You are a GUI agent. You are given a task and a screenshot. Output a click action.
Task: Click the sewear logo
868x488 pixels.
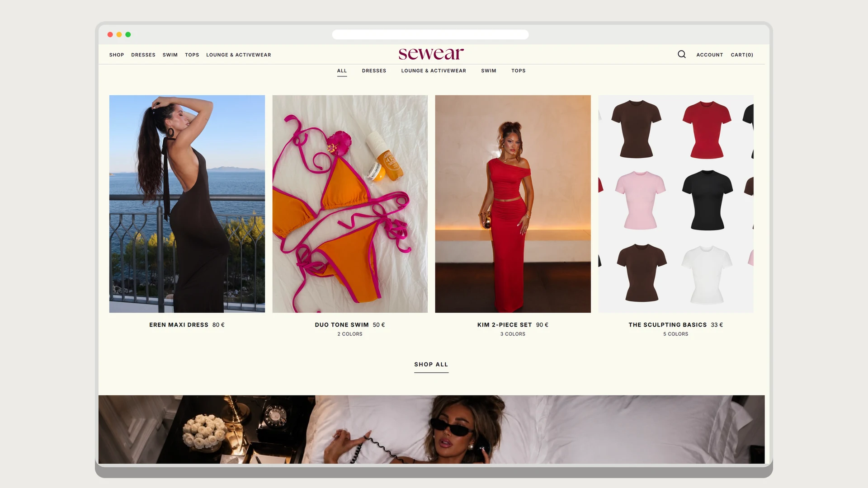(431, 53)
